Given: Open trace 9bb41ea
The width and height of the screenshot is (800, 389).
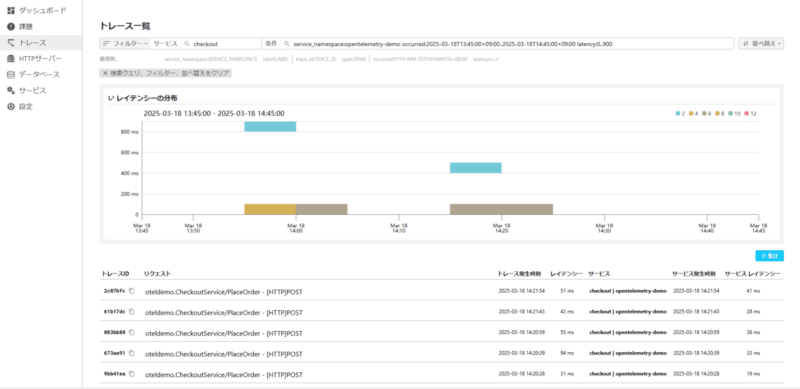Looking at the screenshot, I should pos(113,374).
